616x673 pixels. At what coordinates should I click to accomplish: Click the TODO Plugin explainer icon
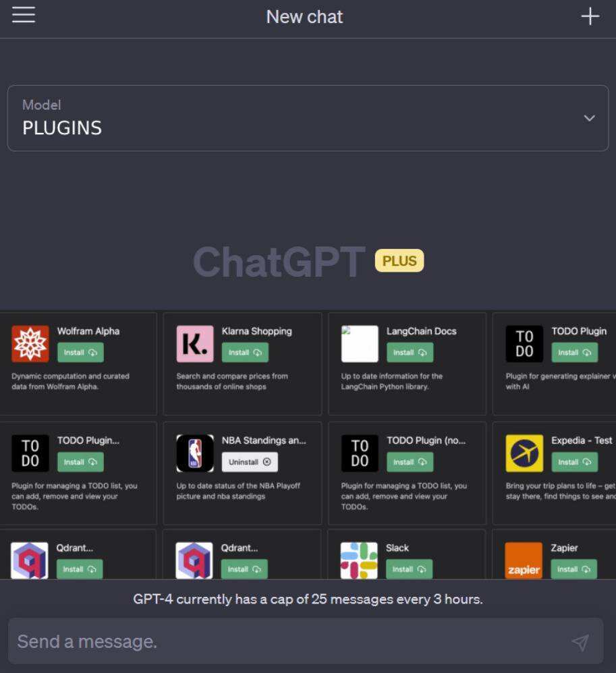point(524,344)
